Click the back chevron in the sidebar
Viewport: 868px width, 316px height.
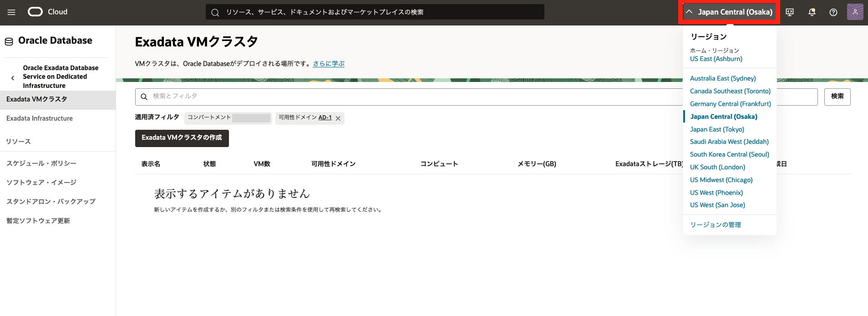click(x=13, y=78)
